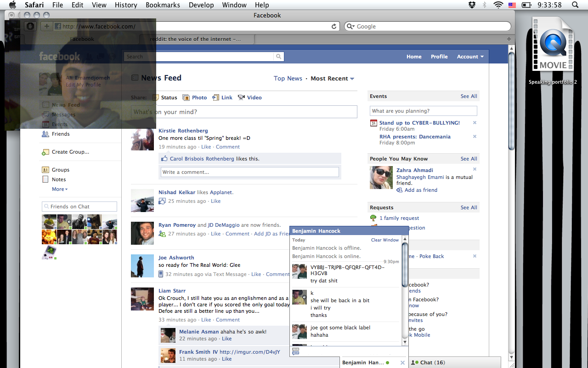Viewport: 588px width, 368px height.
Task: Open the Account dropdown menu
Action: click(x=470, y=57)
